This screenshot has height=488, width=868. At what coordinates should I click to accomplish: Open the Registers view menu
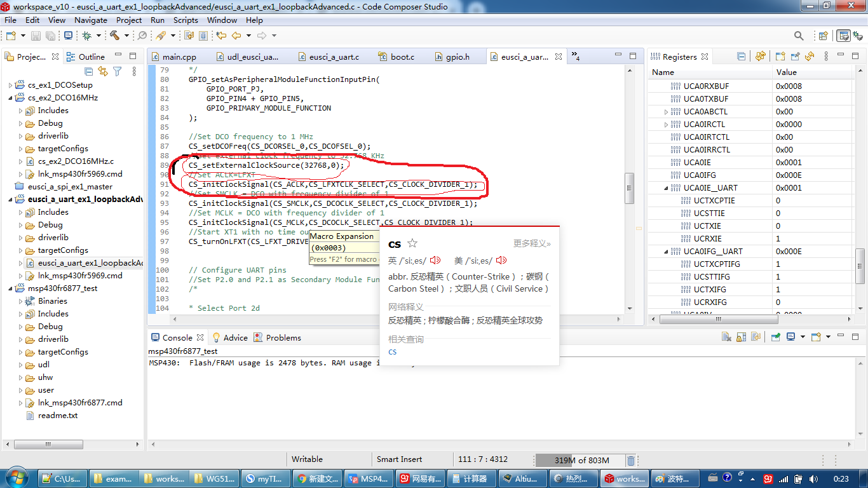(x=825, y=57)
